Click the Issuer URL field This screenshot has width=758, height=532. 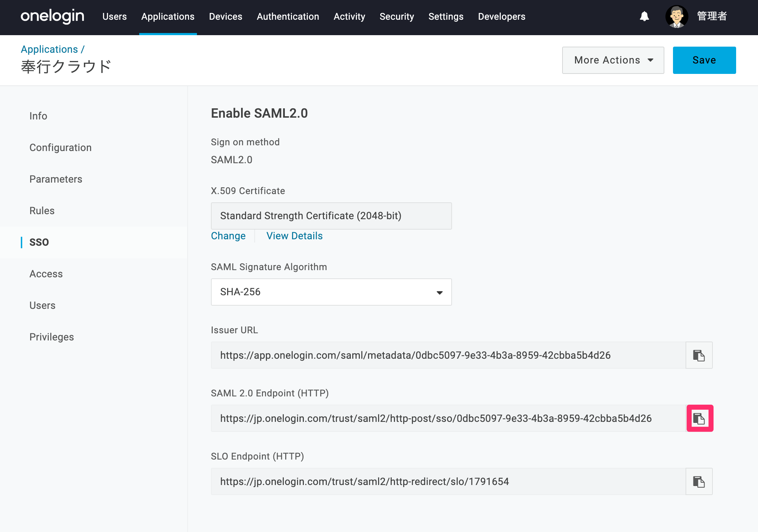(448, 355)
